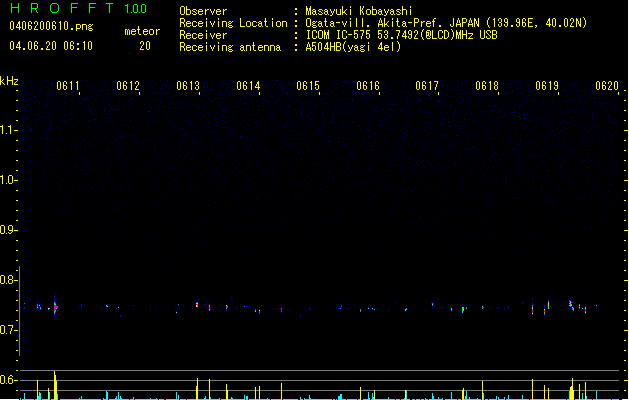Click the Receiver label
Screen dimensions: 629x400
click(x=203, y=35)
